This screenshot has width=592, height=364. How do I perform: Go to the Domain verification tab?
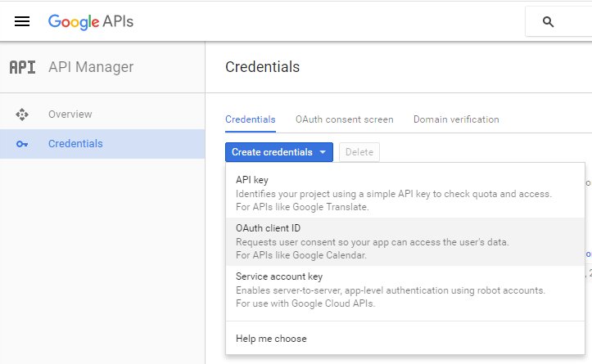(x=456, y=119)
